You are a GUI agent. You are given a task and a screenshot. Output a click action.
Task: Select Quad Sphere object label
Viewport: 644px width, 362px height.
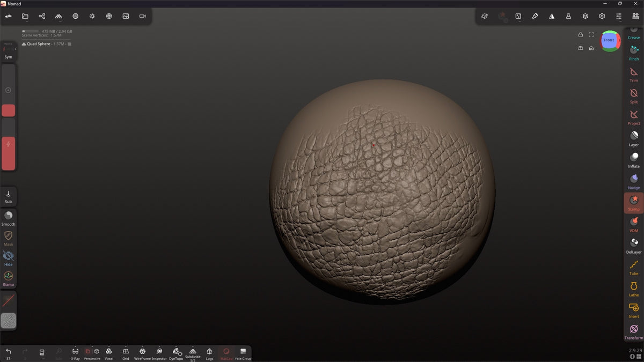pos(39,44)
